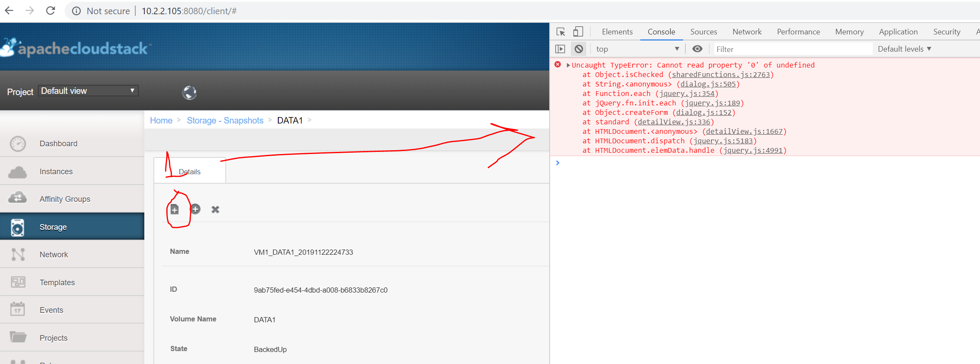This screenshot has height=364, width=980.
Task: Open Instances in the sidebar
Action: click(x=72, y=171)
